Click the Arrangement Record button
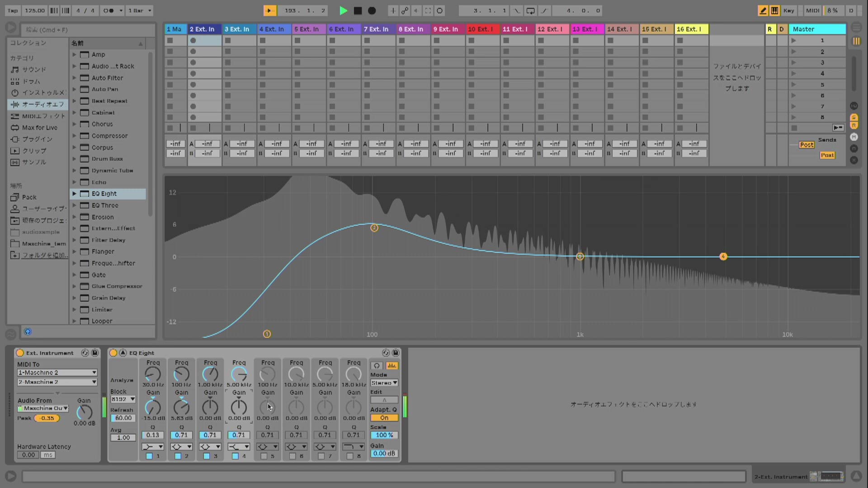Image resolution: width=868 pixels, height=488 pixels. tap(372, 10)
